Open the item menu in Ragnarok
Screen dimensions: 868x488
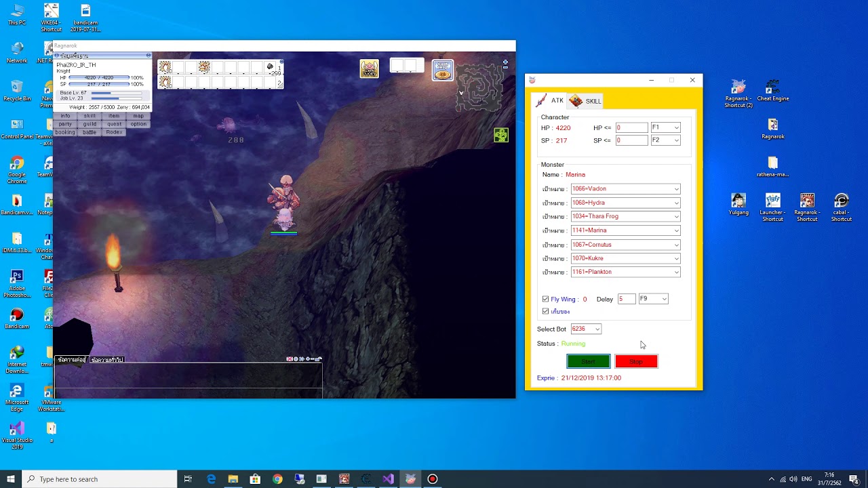[114, 116]
